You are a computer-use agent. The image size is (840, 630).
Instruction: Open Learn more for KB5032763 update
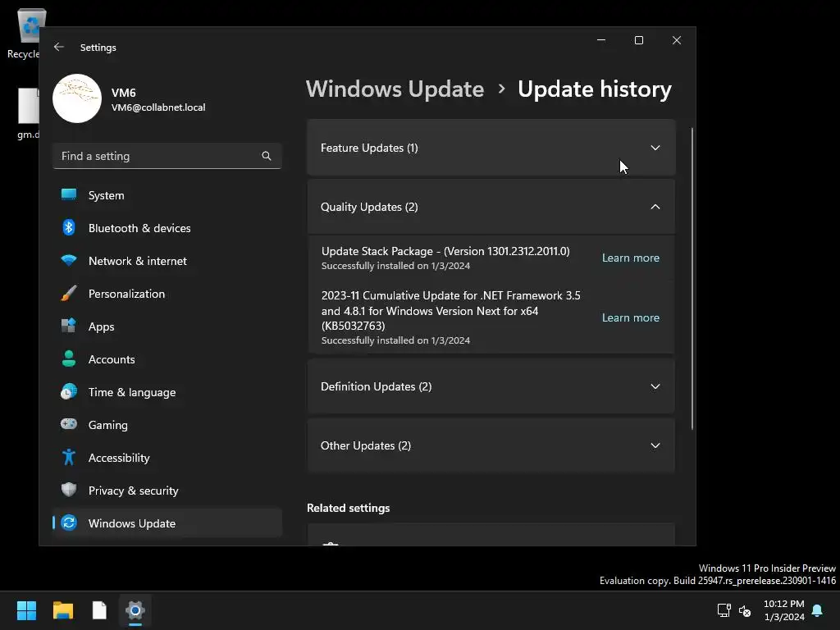(x=631, y=317)
